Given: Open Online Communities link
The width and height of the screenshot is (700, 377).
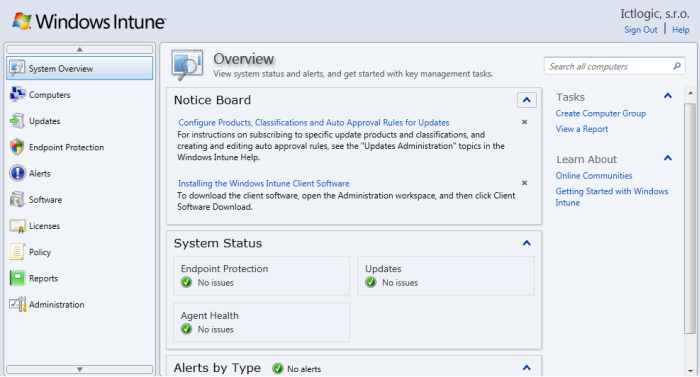Looking at the screenshot, I should click(594, 176).
